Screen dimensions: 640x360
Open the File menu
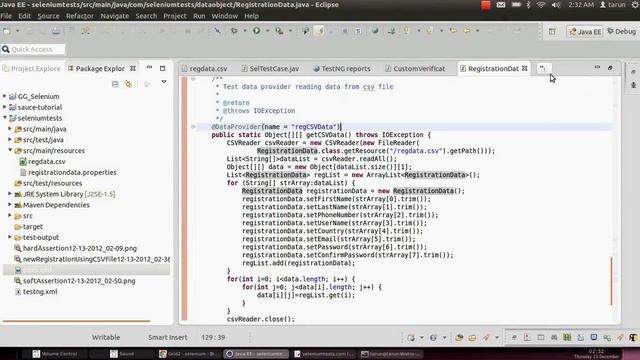[6, 16]
